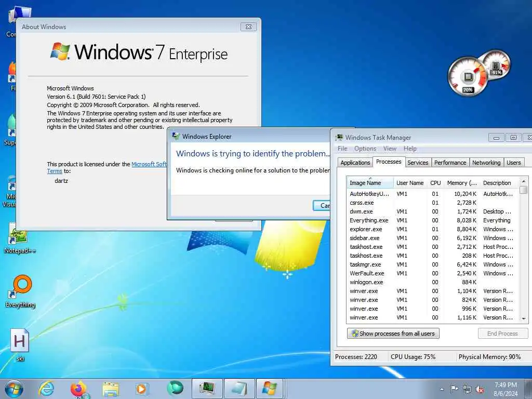Viewport: 532px width, 399px height.
Task: Select the Everything.exe process row
Action: point(433,220)
